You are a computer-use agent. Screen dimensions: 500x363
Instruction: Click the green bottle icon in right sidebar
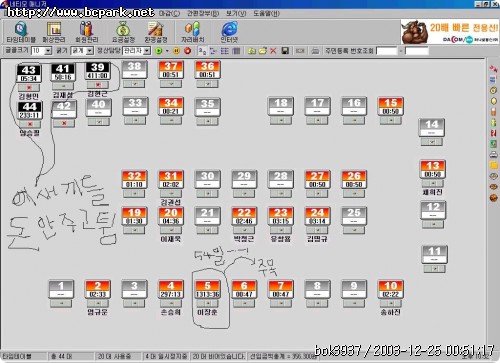(494, 122)
